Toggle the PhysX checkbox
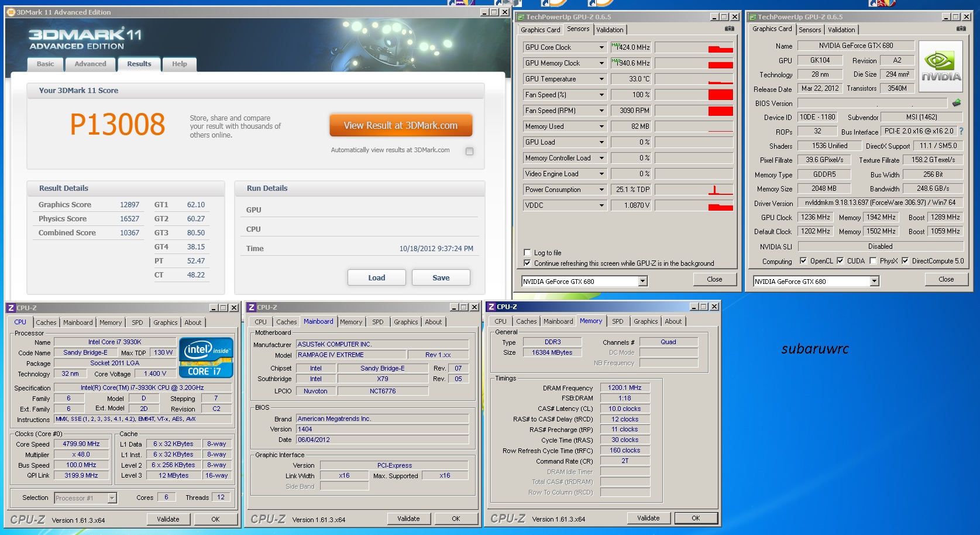The image size is (980, 535). (x=873, y=261)
